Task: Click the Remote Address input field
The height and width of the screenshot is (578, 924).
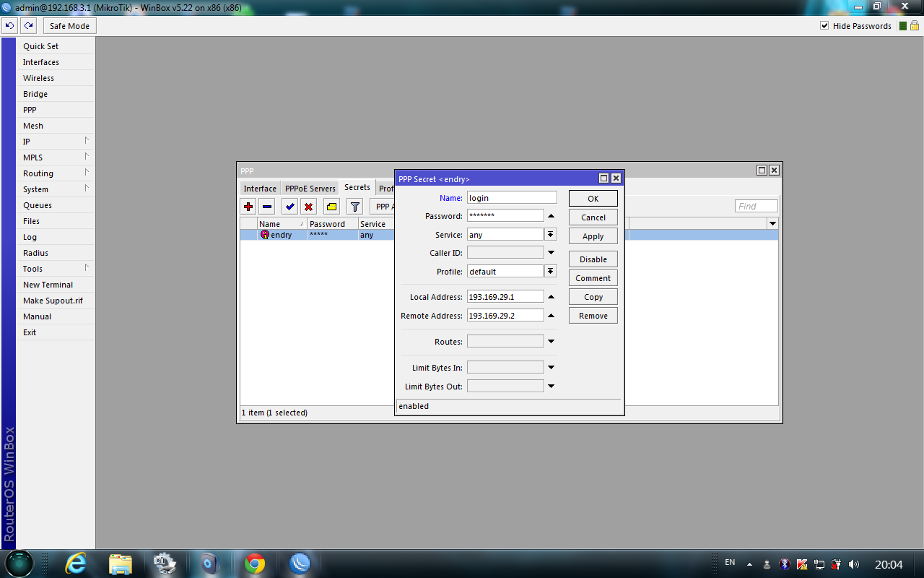Action: [505, 316]
